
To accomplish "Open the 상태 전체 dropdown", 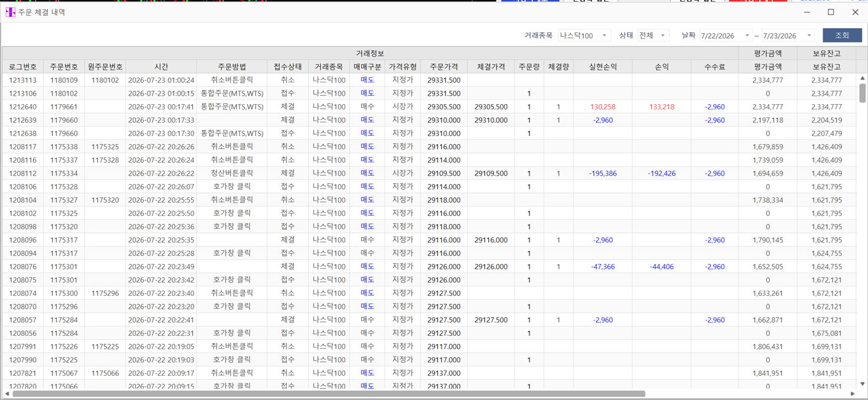I will (653, 35).
